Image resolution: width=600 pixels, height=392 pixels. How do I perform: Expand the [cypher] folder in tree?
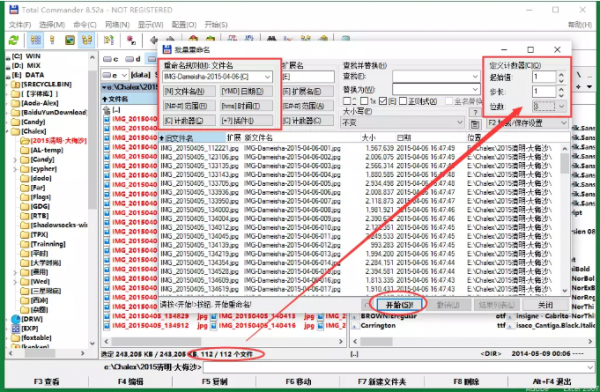15,169
